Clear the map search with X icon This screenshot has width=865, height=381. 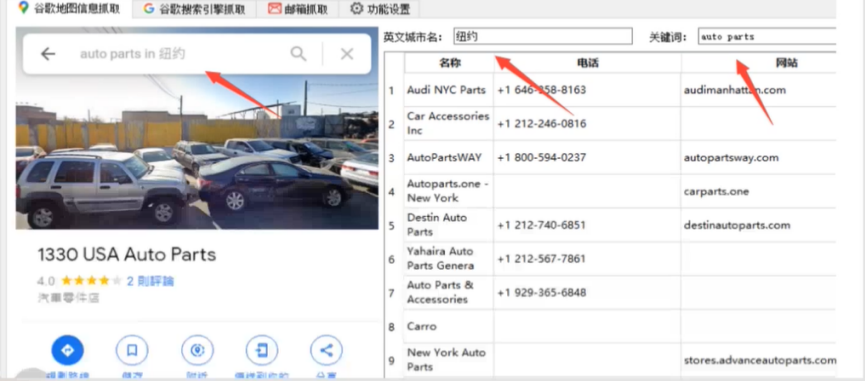tap(347, 54)
